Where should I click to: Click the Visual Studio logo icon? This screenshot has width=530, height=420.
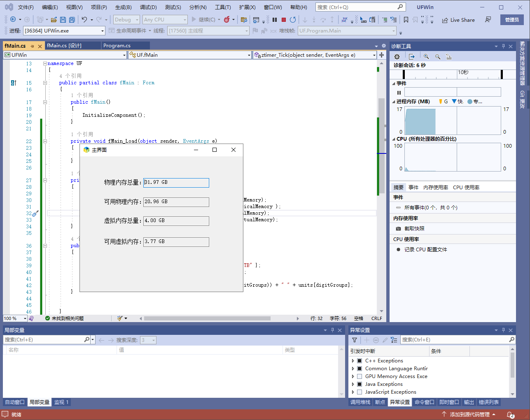tap(9, 7)
